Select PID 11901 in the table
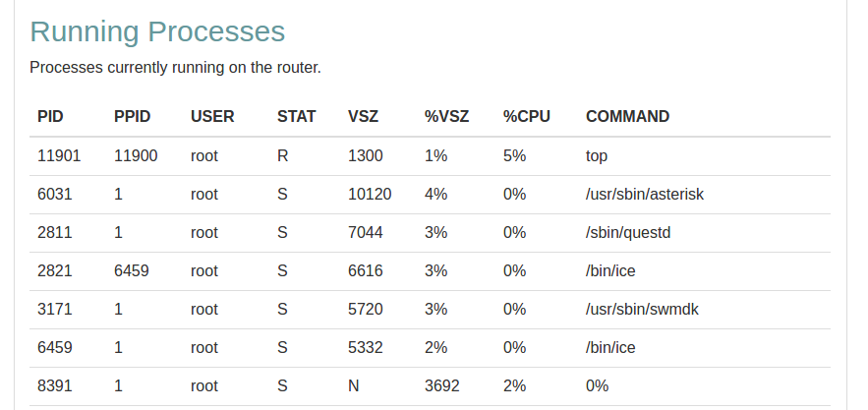868x410 pixels. pyautogui.click(x=59, y=155)
